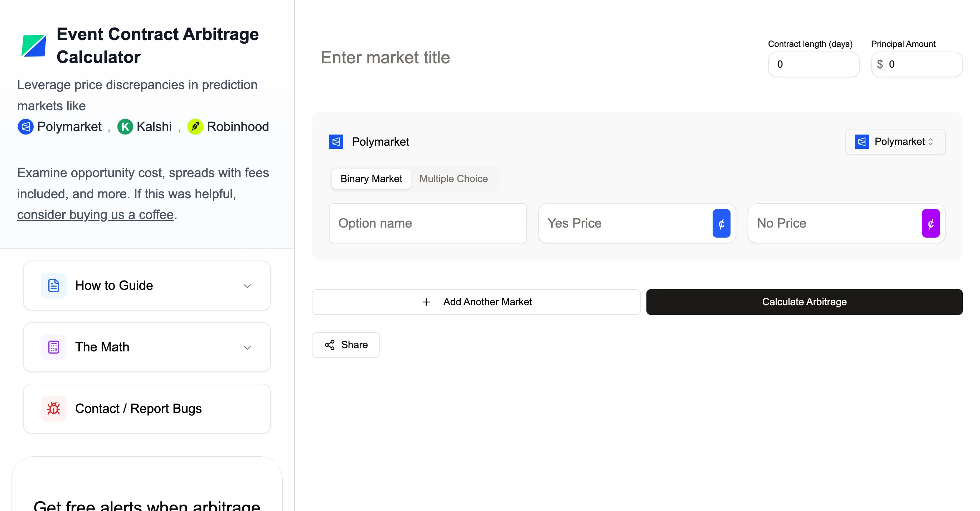Click the How to Guide document icon

(54, 286)
